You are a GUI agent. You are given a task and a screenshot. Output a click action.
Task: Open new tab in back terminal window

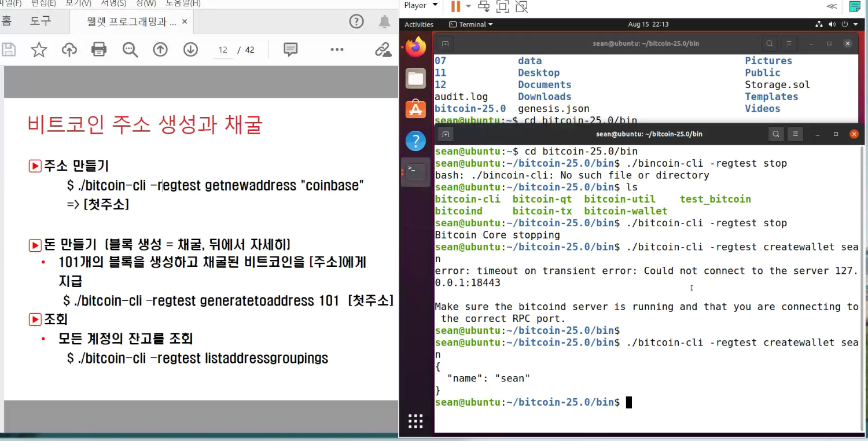444,43
